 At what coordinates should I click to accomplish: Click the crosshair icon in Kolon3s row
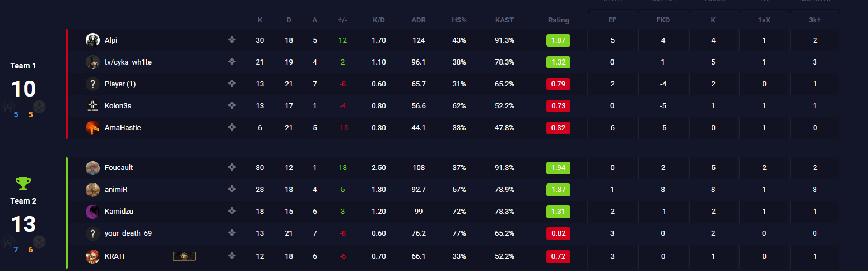point(231,105)
